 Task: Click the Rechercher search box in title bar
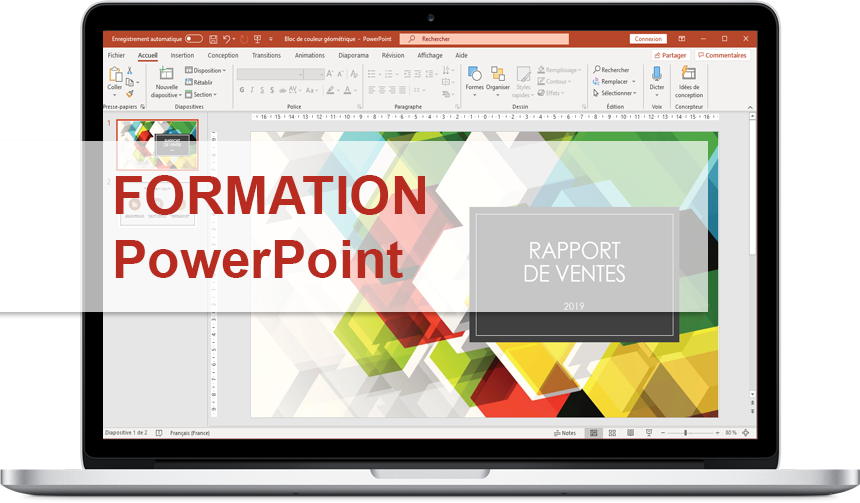click(484, 39)
